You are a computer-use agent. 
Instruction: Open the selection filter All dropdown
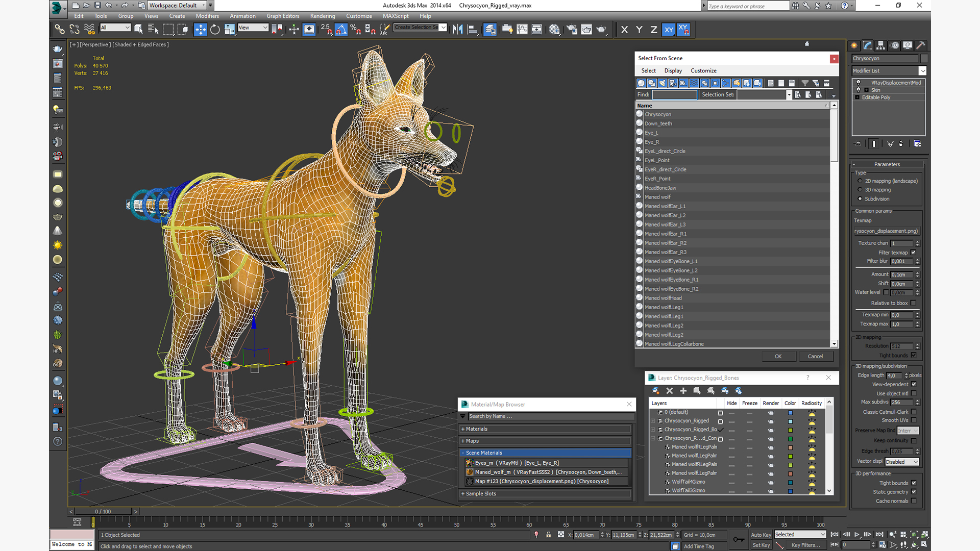[x=115, y=28]
